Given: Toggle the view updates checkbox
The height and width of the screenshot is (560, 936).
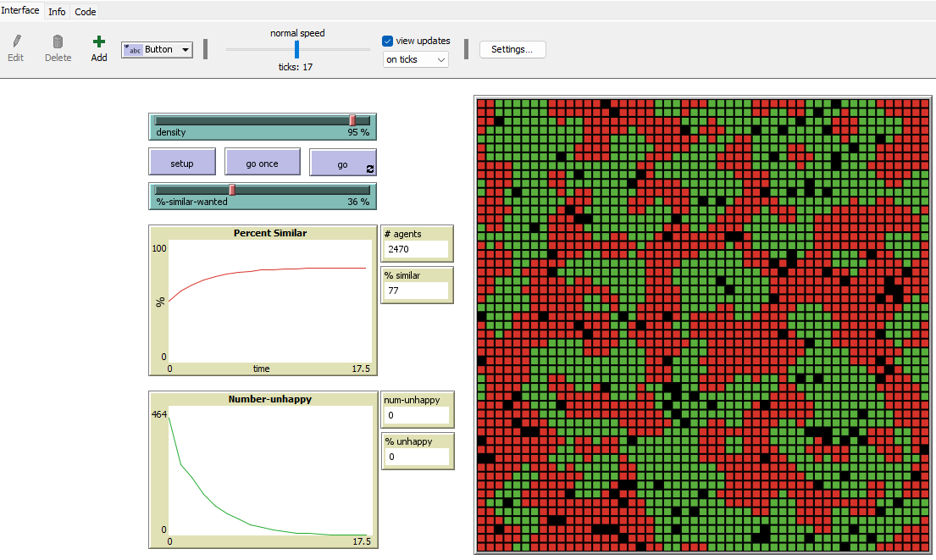Looking at the screenshot, I should pyautogui.click(x=388, y=41).
